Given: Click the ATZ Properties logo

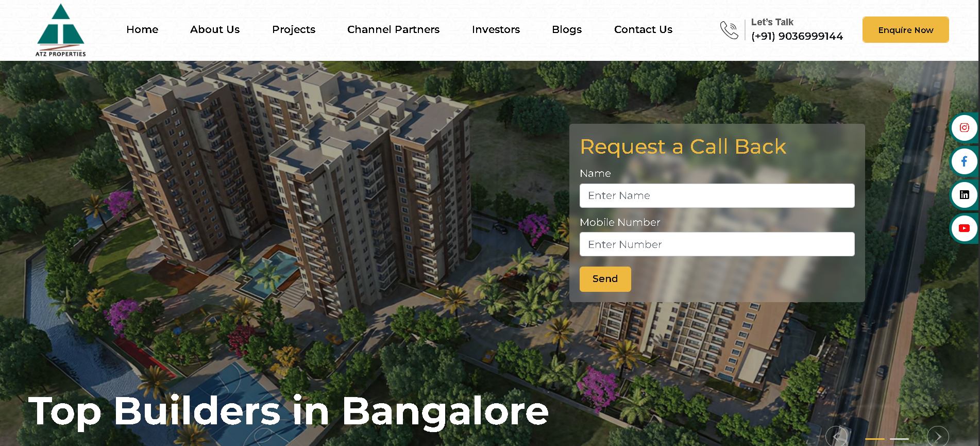Looking at the screenshot, I should click(x=61, y=30).
